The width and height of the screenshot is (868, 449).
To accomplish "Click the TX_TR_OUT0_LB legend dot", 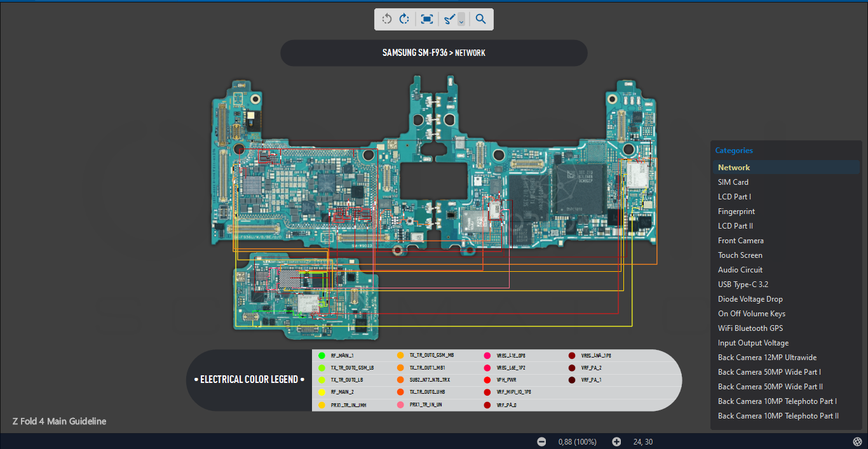I will click(x=322, y=380).
